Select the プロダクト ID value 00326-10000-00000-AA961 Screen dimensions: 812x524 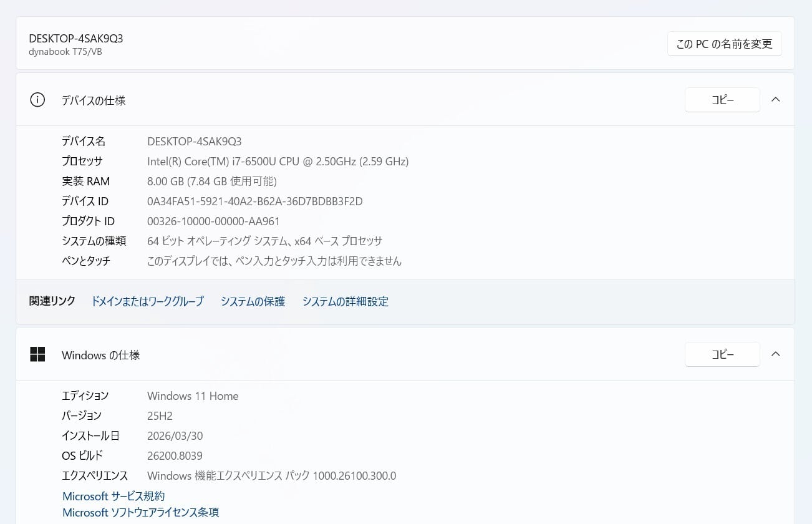tap(213, 221)
